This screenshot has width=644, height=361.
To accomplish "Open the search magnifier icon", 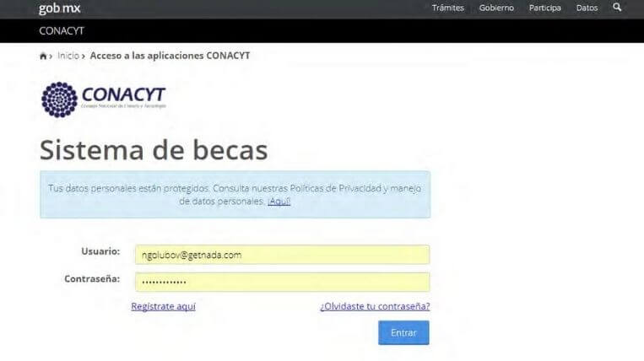I will click(617, 8).
